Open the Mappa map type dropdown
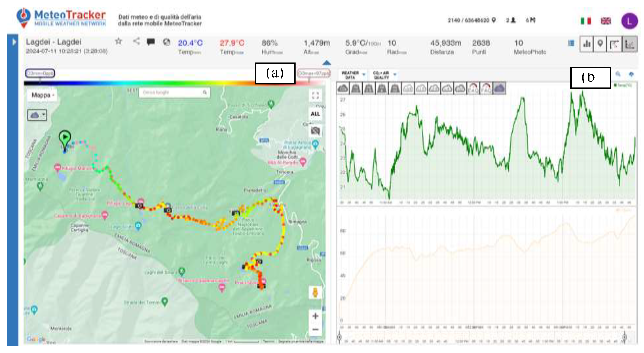The image size is (644, 353). pos(43,95)
